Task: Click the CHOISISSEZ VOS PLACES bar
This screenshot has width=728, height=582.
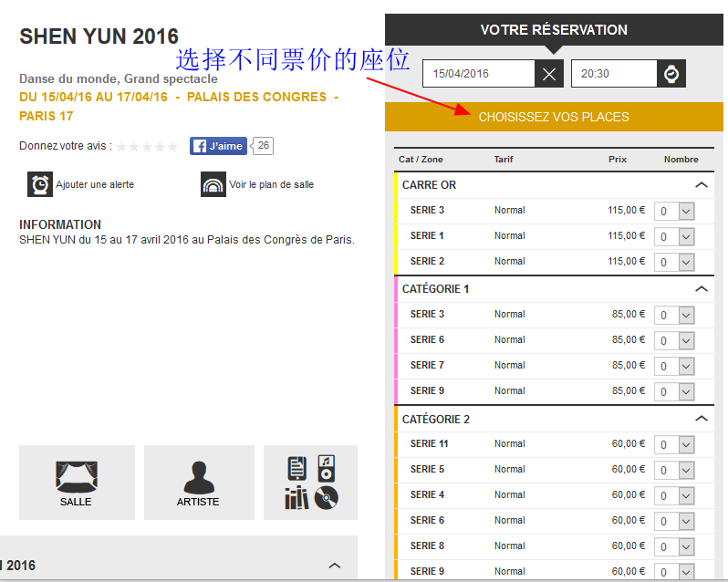Action: pyautogui.click(x=554, y=117)
